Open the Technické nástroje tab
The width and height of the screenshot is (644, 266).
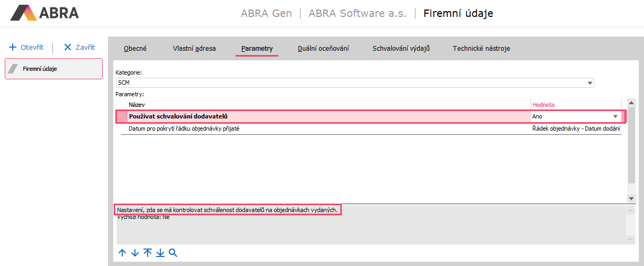pos(481,49)
